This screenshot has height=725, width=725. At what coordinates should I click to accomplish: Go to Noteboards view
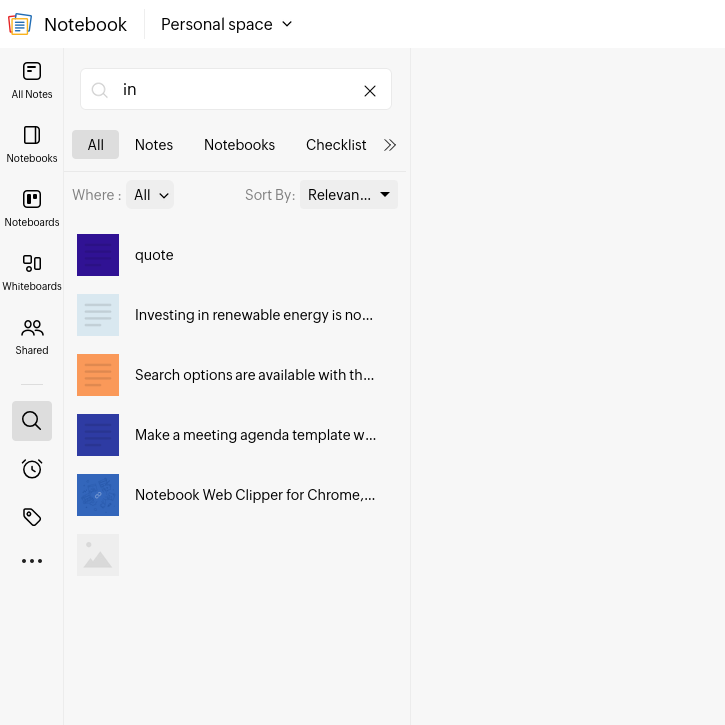click(x=32, y=208)
